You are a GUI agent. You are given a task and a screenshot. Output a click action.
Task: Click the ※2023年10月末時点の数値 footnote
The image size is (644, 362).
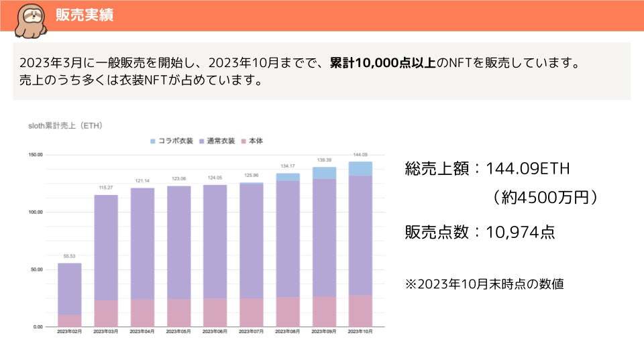[484, 284]
